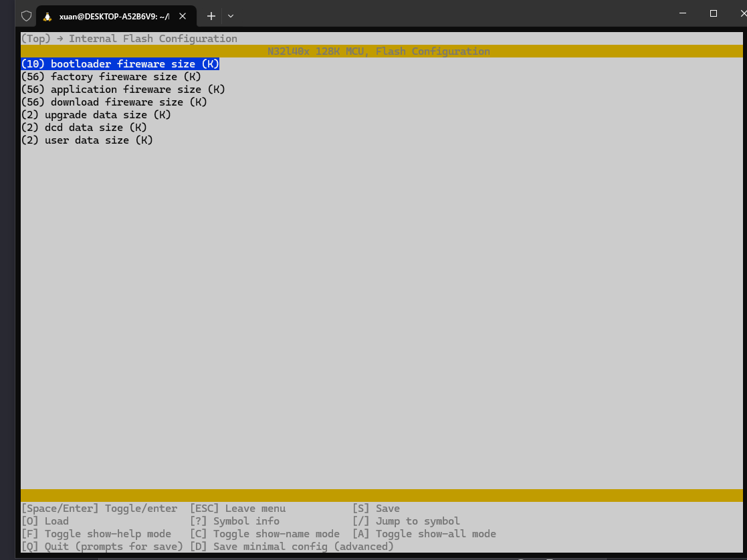Maximize the terminal window

(x=713, y=13)
